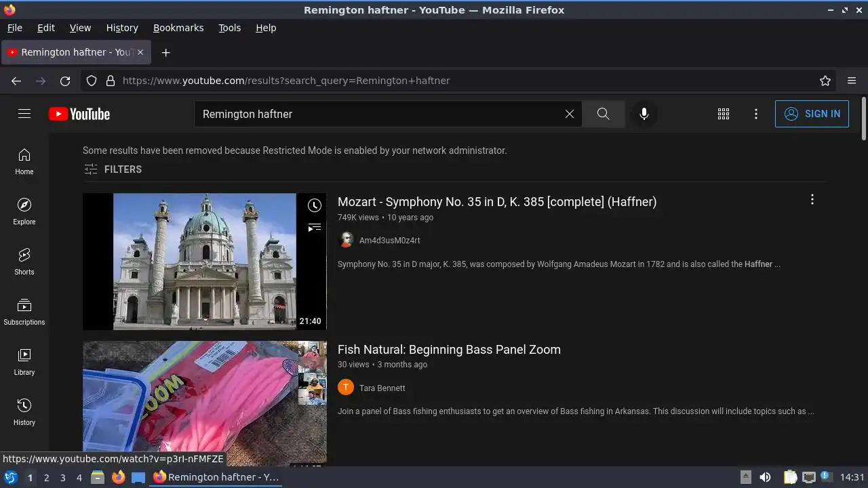868x488 pixels.
Task: Click the tracking protection shield icon
Action: pos(92,81)
